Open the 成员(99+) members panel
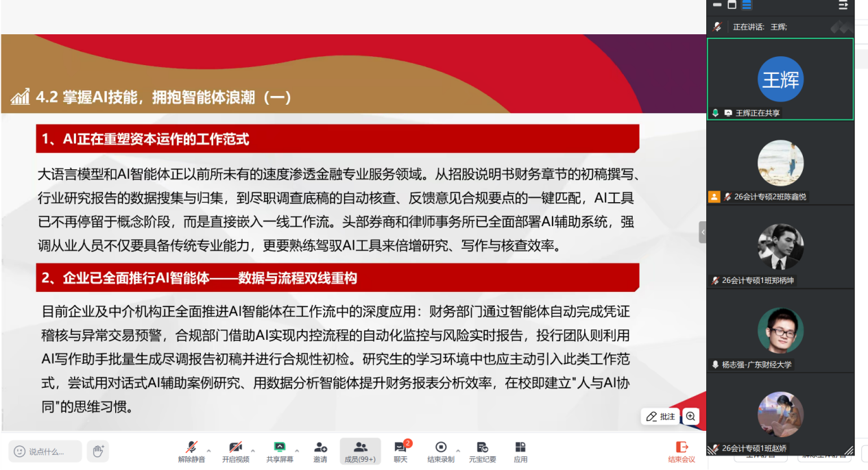The image size is (868, 470). [360, 451]
